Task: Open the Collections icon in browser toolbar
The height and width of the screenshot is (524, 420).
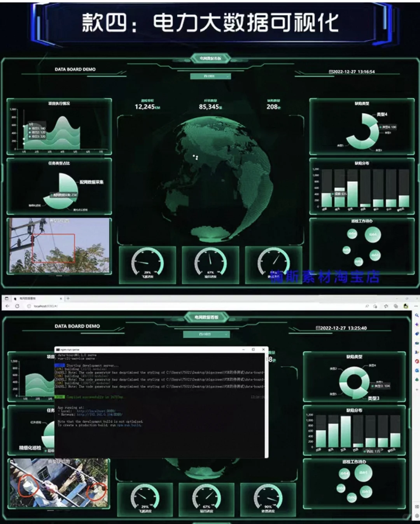Action: pos(396,306)
